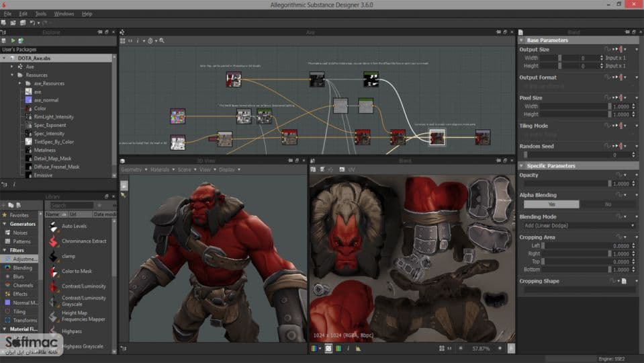
Task: Click the final output node in graph
Action: 483,137
